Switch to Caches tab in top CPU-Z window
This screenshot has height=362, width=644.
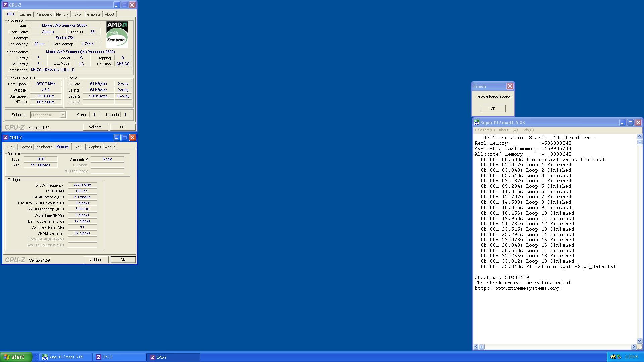coord(25,14)
